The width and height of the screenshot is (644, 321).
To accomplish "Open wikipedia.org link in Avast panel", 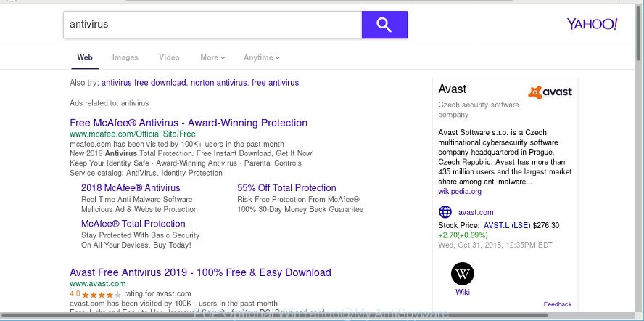I will tap(460, 192).
